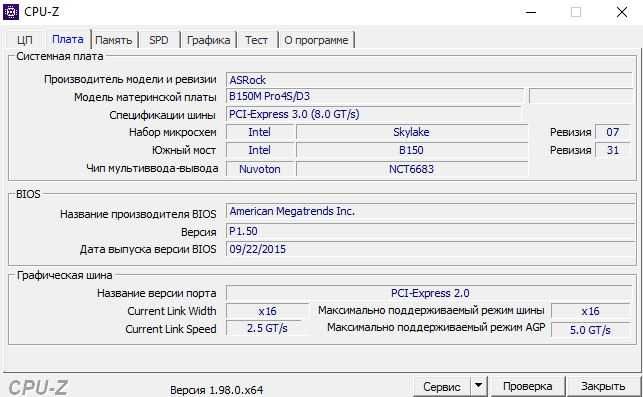
Task: Click the maximum 5.0 GT/s value
Action: click(x=591, y=330)
